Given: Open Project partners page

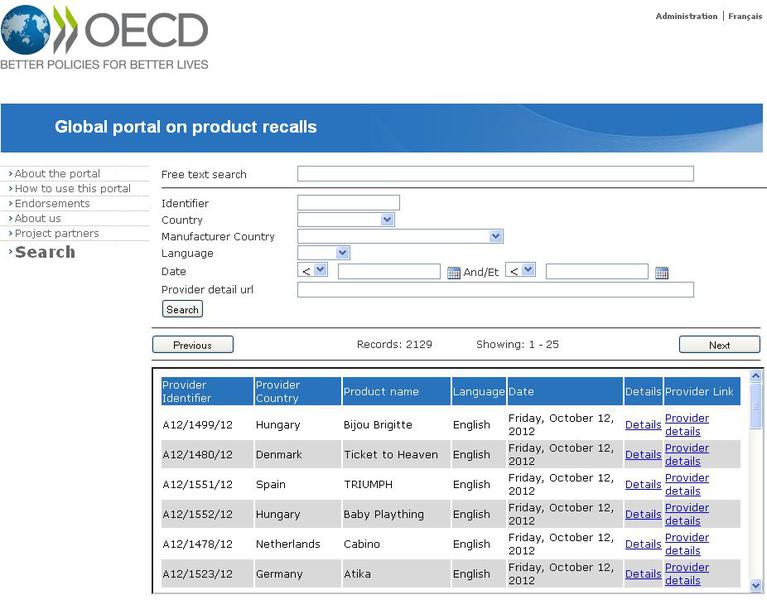Looking at the screenshot, I should (x=57, y=233).
